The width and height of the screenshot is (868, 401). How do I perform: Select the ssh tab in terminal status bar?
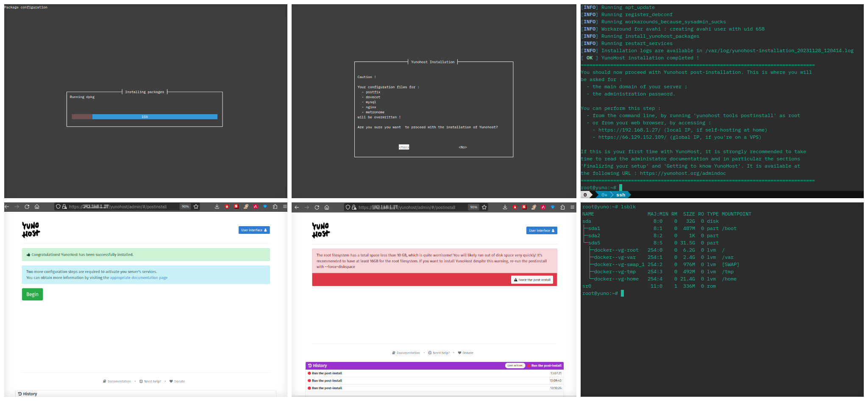[x=620, y=195]
